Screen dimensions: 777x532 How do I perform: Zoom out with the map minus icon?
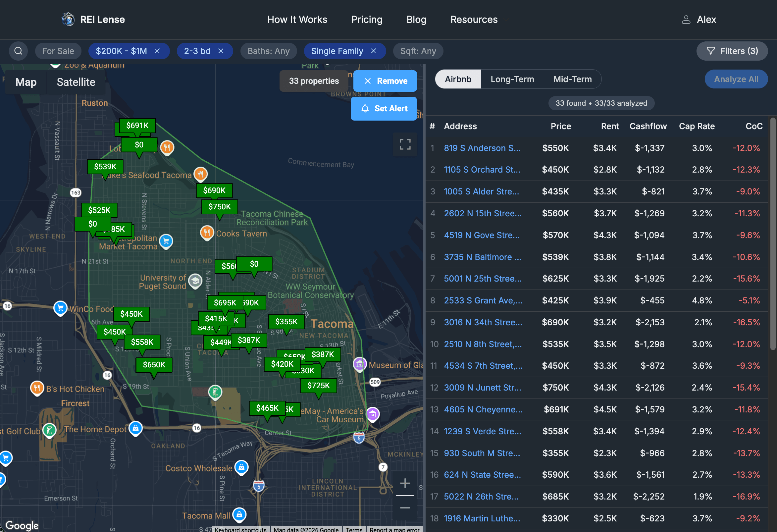point(404,508)
